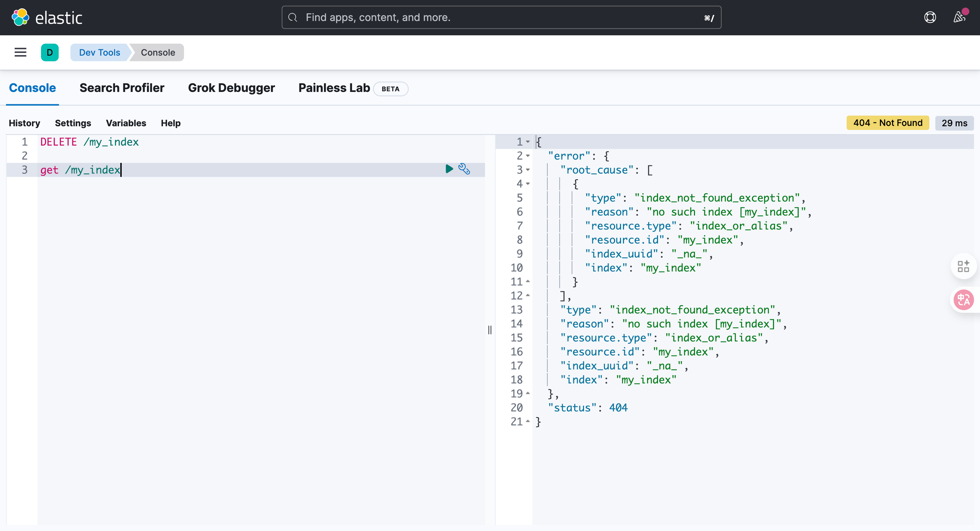This screenshot has height=531, width=980.
Task: Open the wrench request options menu
Action: point(464,169)
